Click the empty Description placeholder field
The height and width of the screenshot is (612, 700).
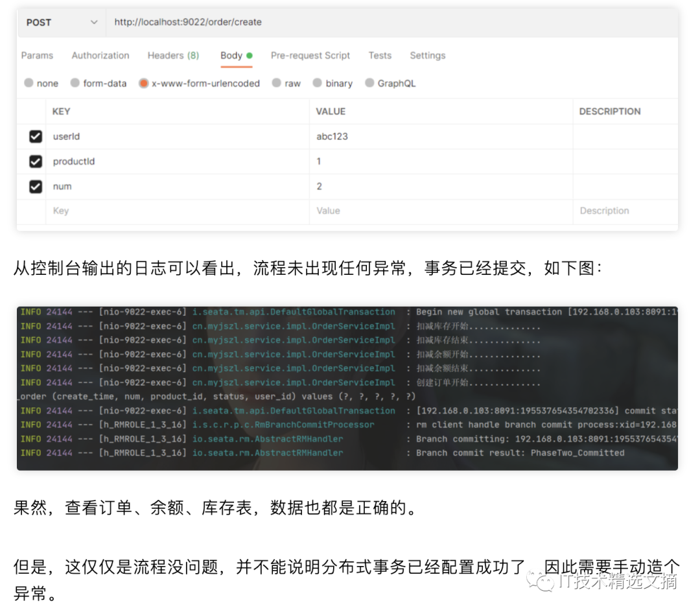tap(625, 211)
